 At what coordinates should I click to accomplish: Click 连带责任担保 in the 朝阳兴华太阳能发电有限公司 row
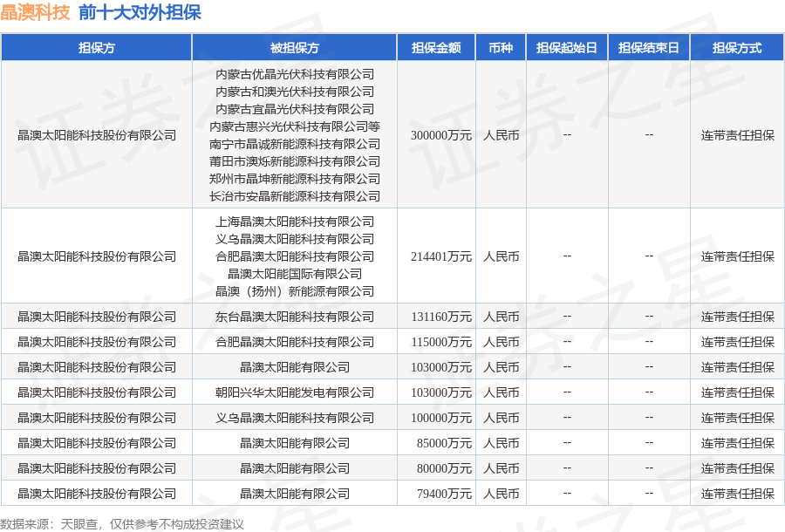pos(737,392)
